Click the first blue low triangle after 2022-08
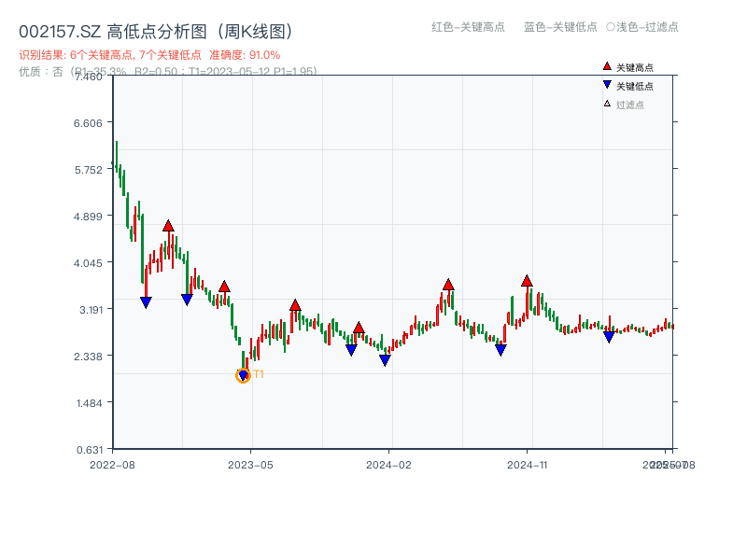This screenshot has height=560, width=747. tap(147, 302)
